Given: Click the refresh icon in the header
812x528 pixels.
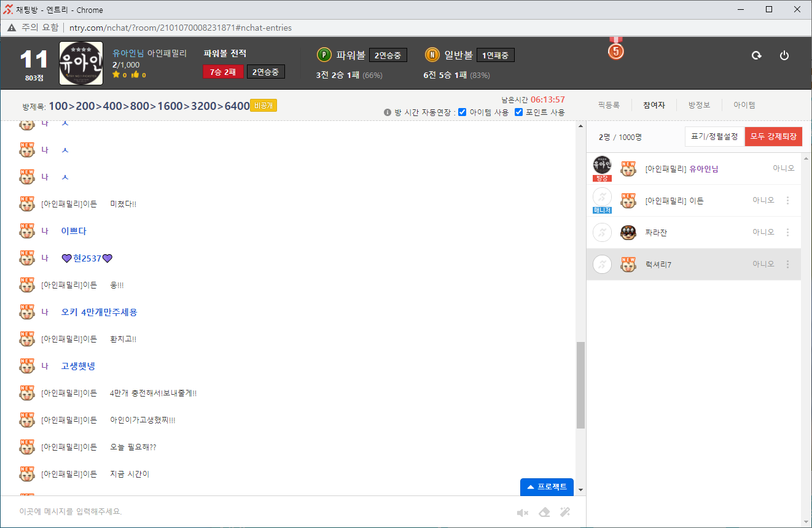Looking at the screenshot, I should 757,55.
